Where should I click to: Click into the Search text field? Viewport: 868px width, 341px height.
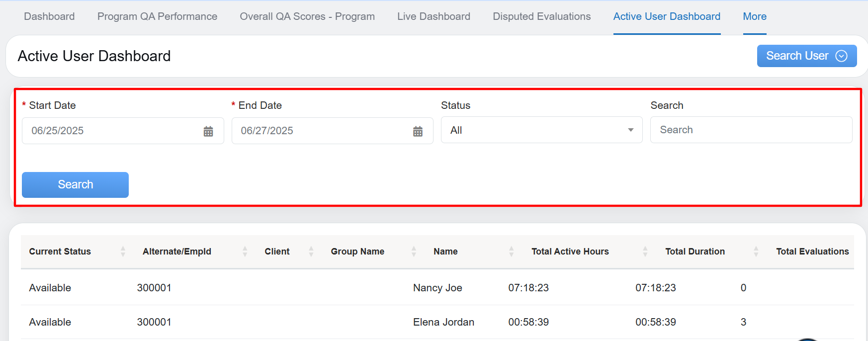[x=751, y=130]
